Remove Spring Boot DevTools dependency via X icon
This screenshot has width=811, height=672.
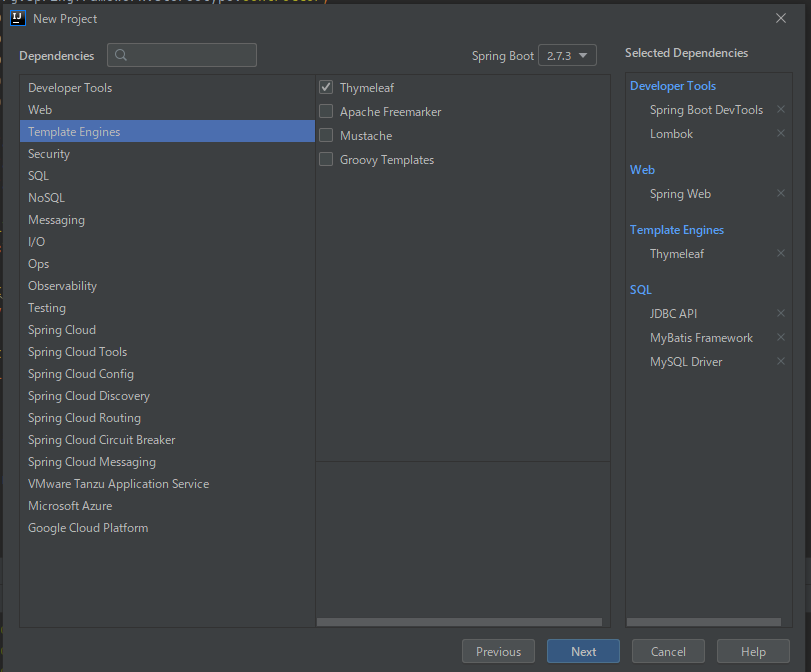(x=781, y=109)
